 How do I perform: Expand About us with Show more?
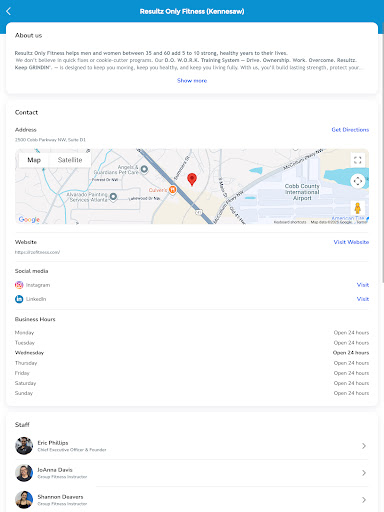[192, 81]
